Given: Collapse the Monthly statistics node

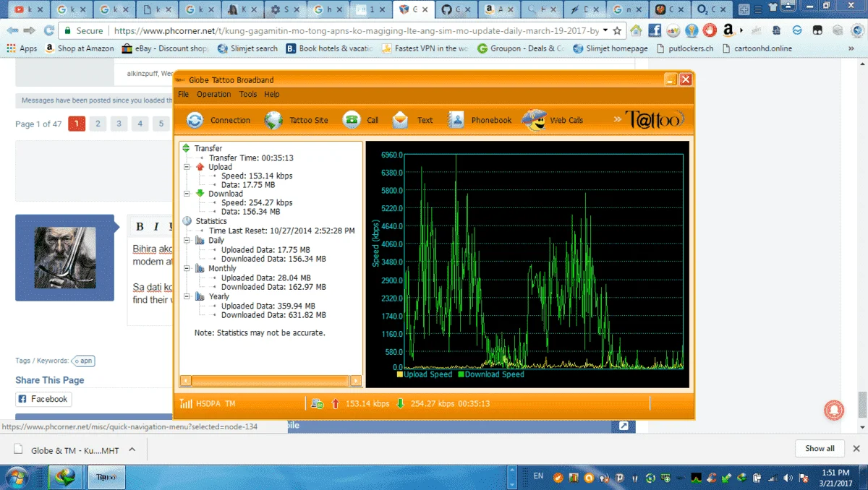Looking at the screenshot, I should [187, 268].
